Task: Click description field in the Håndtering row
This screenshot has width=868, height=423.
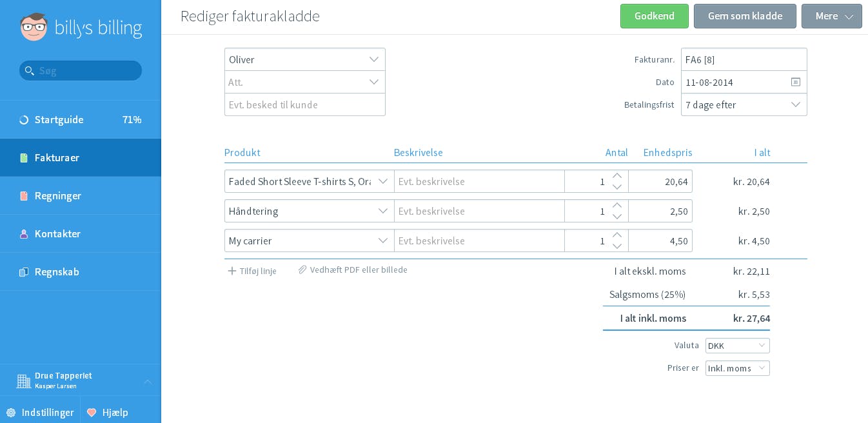Action: (479, 211)
